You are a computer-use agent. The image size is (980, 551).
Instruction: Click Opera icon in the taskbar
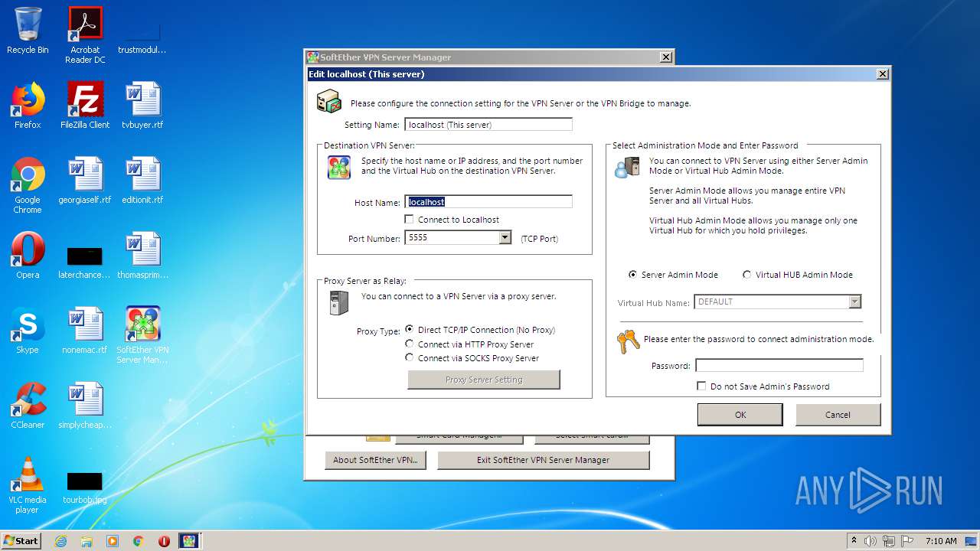164,541
